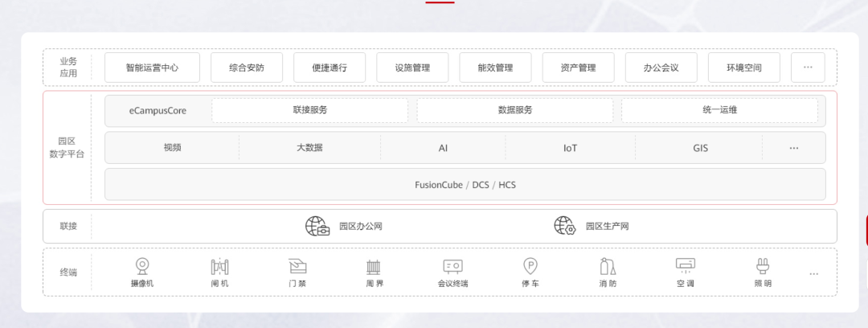Image resolution: width=868 pixels, height=328 pixels.
Task: Switch to the 数据服务 section
Action: point(515,110)
